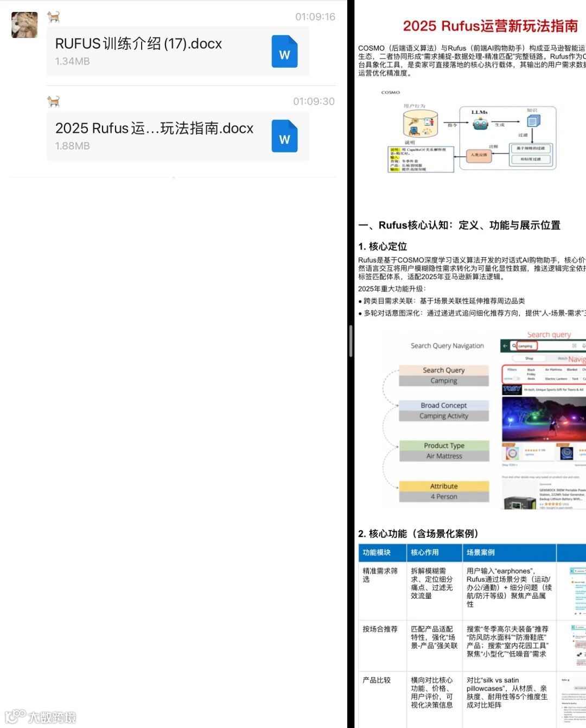Click timestamp 01:09:16
This screenshot has width=586, height=728.
[x=315, y=17]
